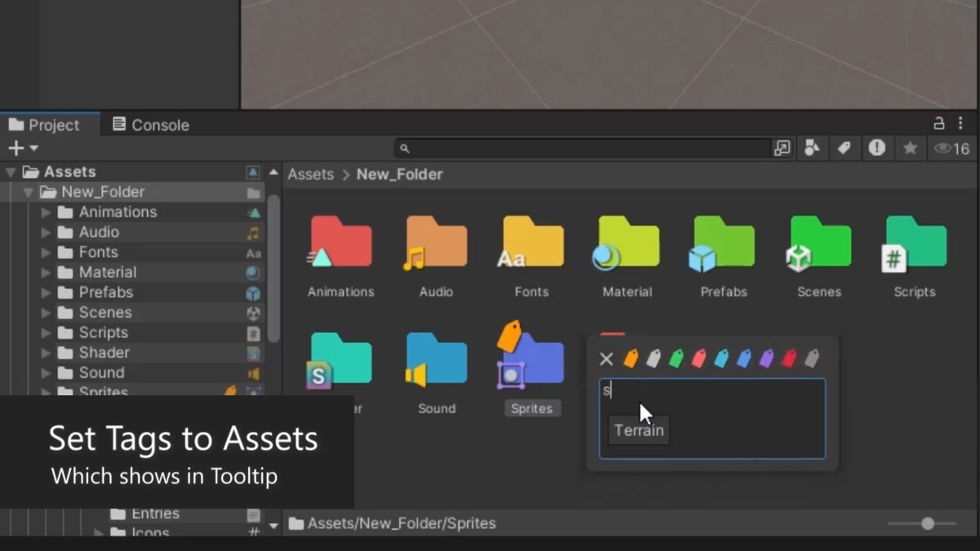Viewport: 980px width, 551px height.
Task: Open search in new window icon
Action: click(782, 148)
